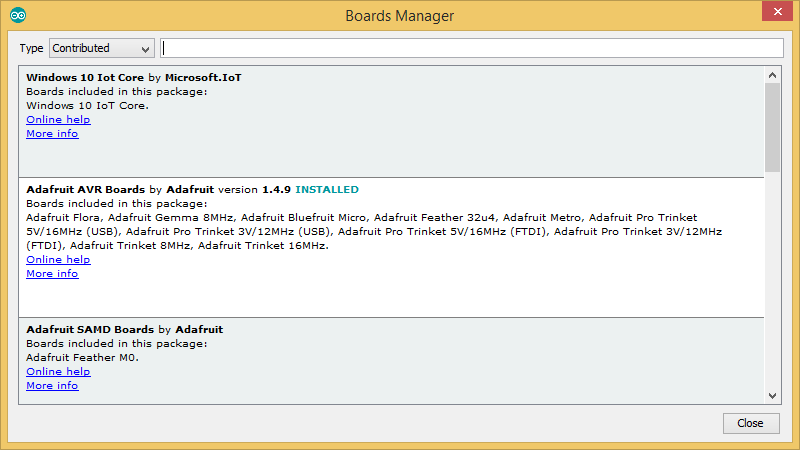Open More info for Windows 10 Iot Core
This screenshot has height=450, width=800.
click(52, 134)
